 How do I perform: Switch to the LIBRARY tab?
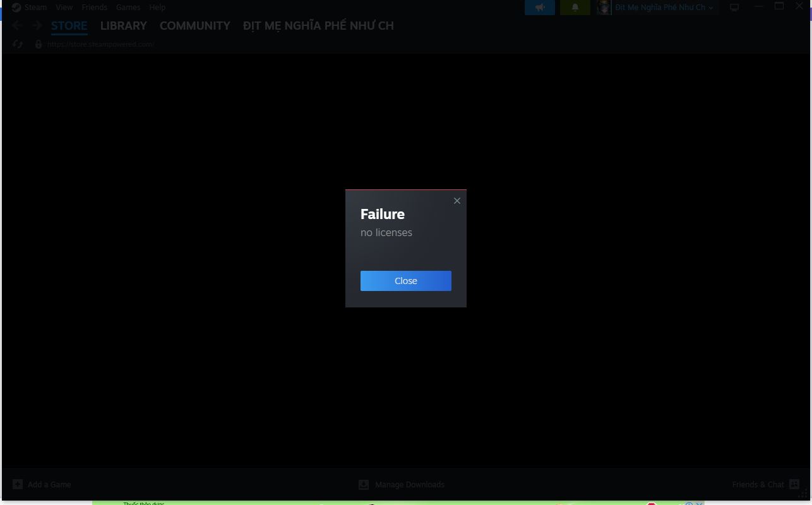123,26
